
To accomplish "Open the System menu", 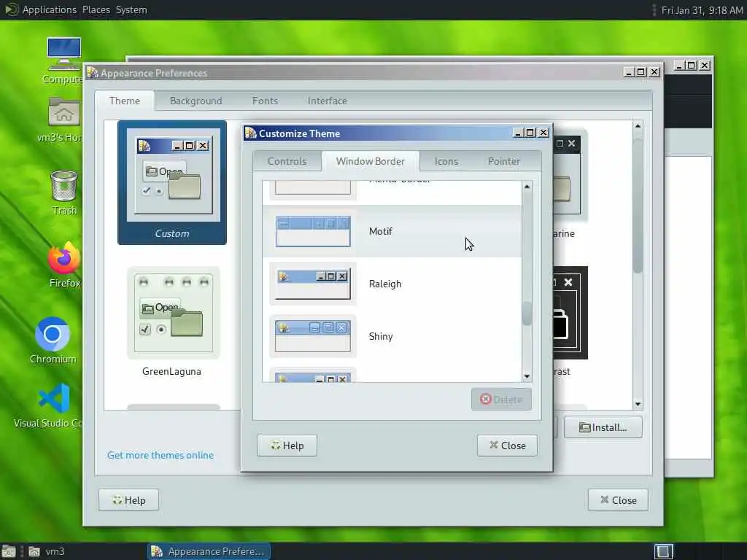I will point(131,9).
